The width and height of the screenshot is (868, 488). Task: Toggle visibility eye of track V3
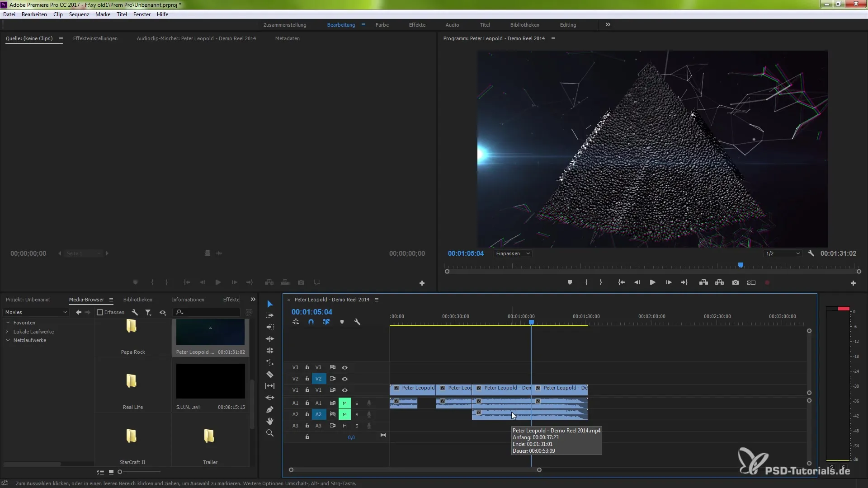[x=344, y=368]
